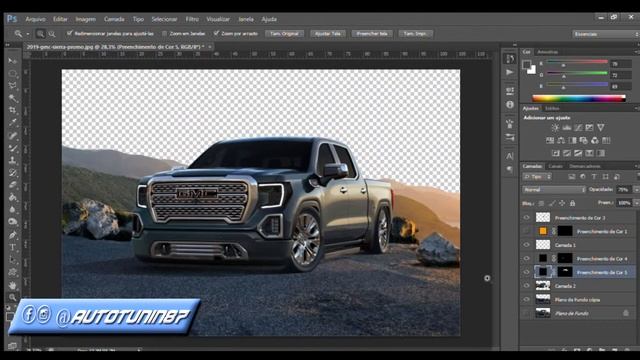Switch to the Amostras tab
This screenshot has width=640, height=360.
[547, 52]
